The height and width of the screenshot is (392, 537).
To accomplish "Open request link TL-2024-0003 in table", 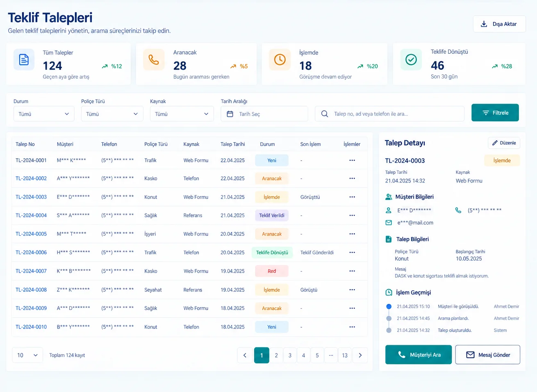I will coord(31,197).
